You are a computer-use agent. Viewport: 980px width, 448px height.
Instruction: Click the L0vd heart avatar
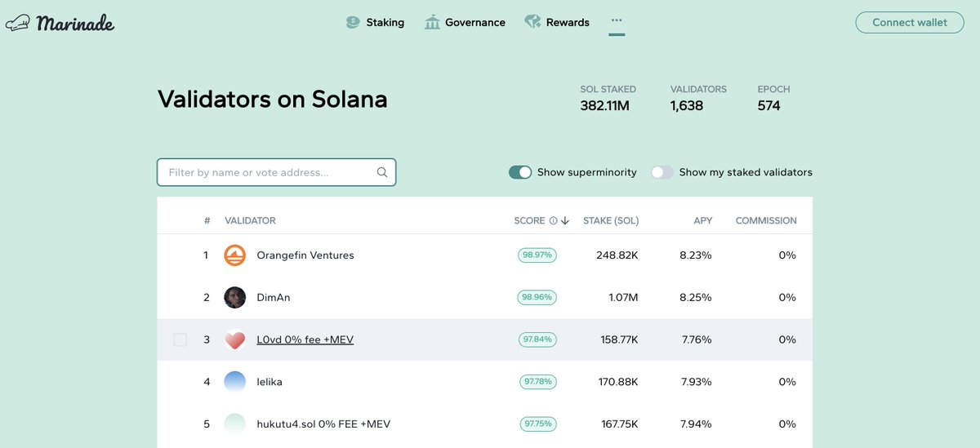pos(234,339)
